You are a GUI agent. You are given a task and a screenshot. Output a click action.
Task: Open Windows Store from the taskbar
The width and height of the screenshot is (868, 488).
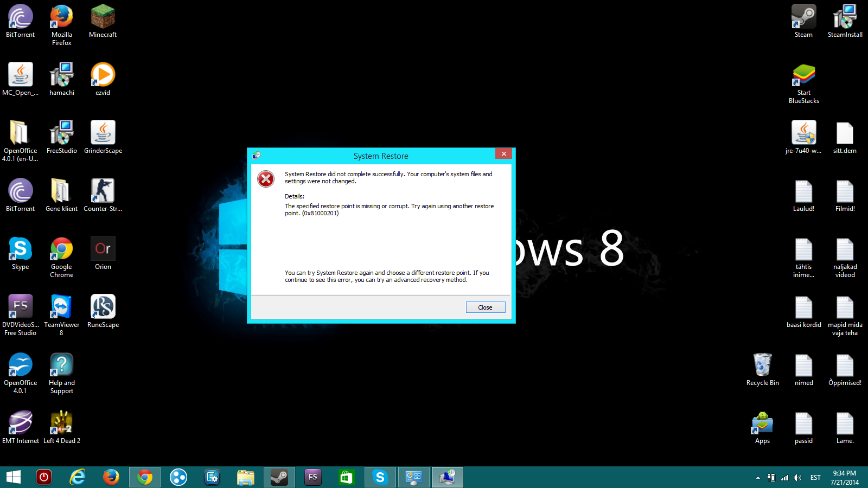tap(346, 477)
